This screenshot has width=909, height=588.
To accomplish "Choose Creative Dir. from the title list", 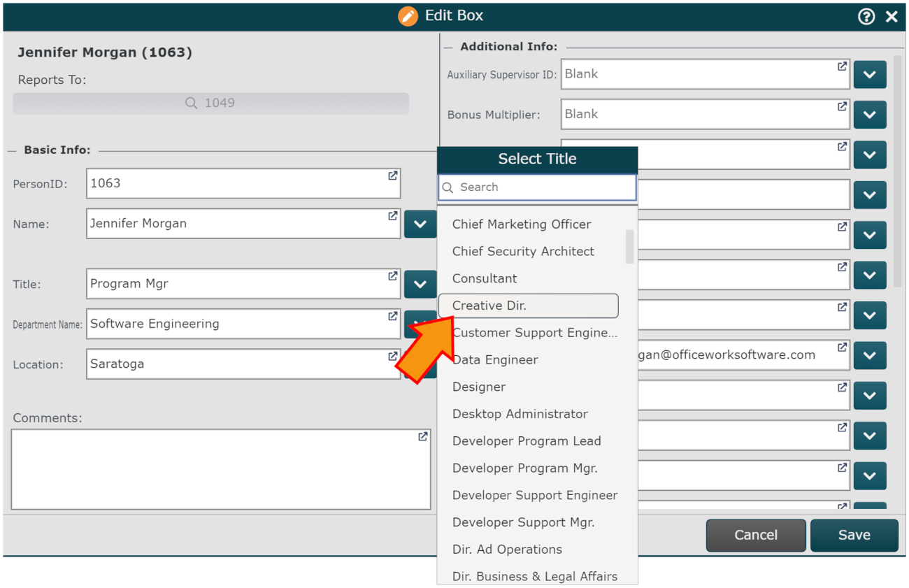I will point(529,306).
